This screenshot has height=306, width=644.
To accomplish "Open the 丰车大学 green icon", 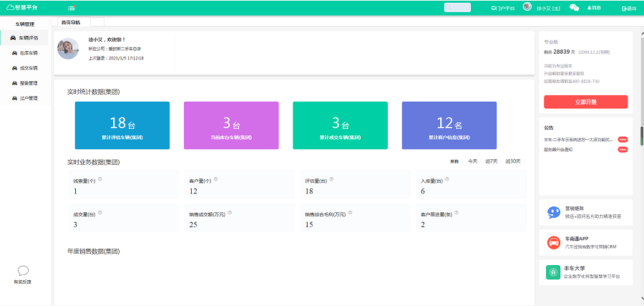I will (x=553, y=272).
